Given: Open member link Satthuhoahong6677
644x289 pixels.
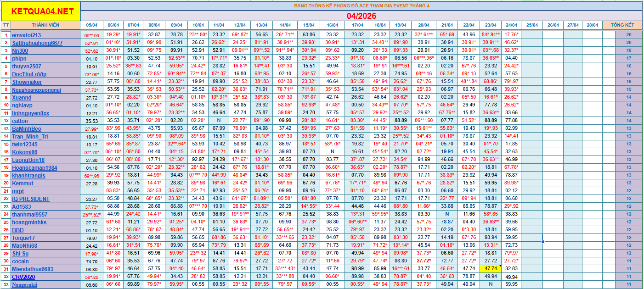Looking at the screenshot, I should [x=37, y=43].
